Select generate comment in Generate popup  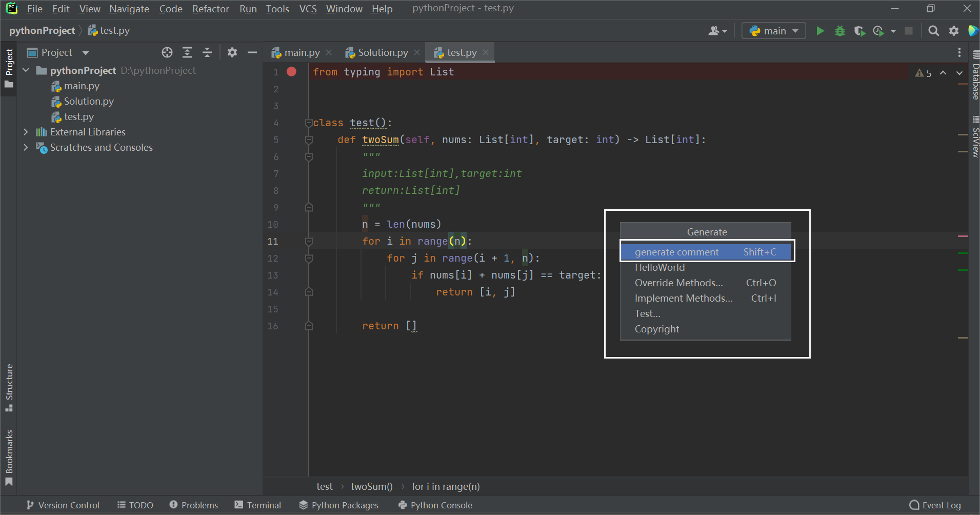tap(706, 252)
